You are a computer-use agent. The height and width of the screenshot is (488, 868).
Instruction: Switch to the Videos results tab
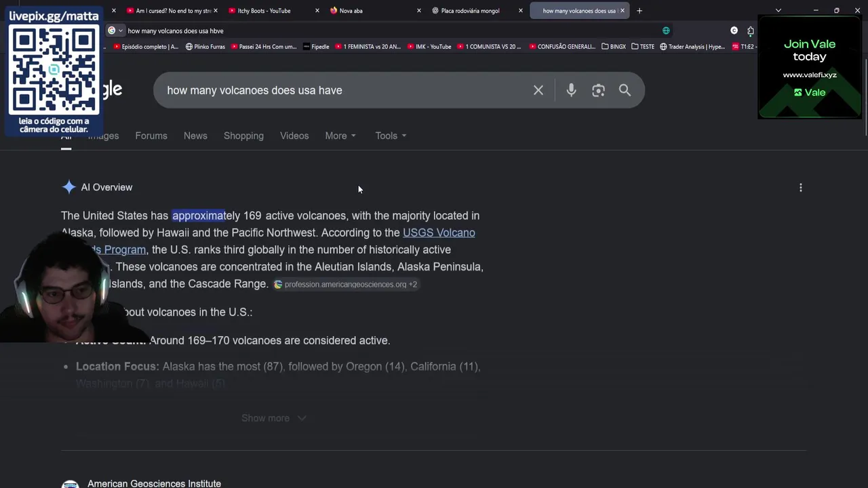(x=294, y=136)
